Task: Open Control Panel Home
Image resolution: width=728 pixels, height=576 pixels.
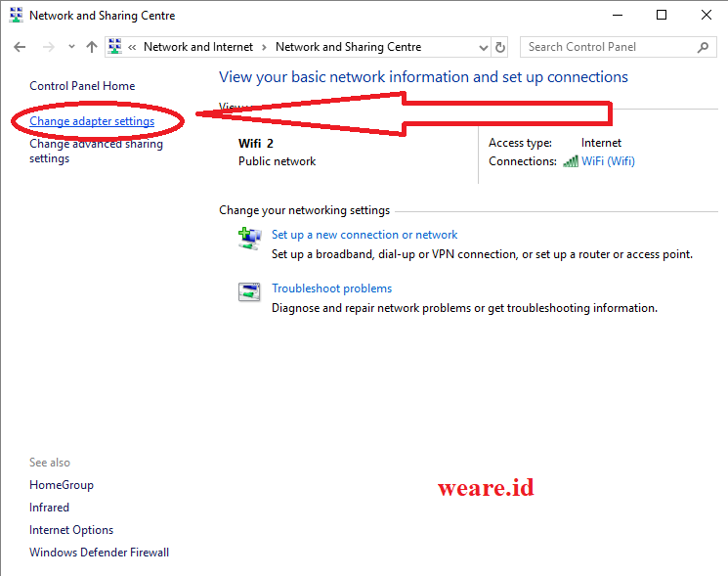Action: (x=82, y=86)
